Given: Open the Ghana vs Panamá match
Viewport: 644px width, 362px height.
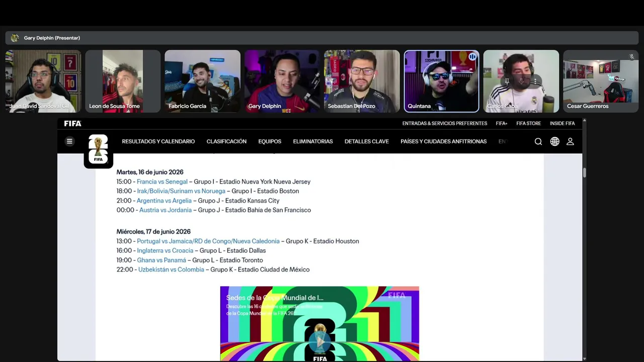Looking at the screenshot, I should [162, 260].
